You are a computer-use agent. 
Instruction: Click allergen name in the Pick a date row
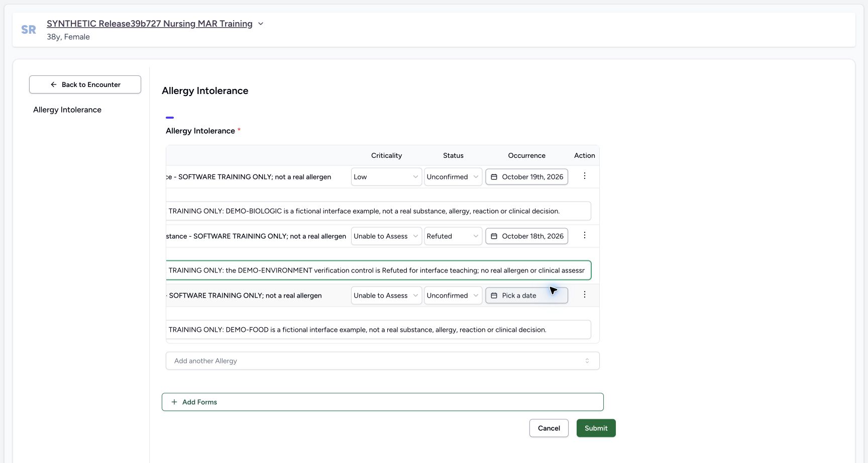(244, 296)
